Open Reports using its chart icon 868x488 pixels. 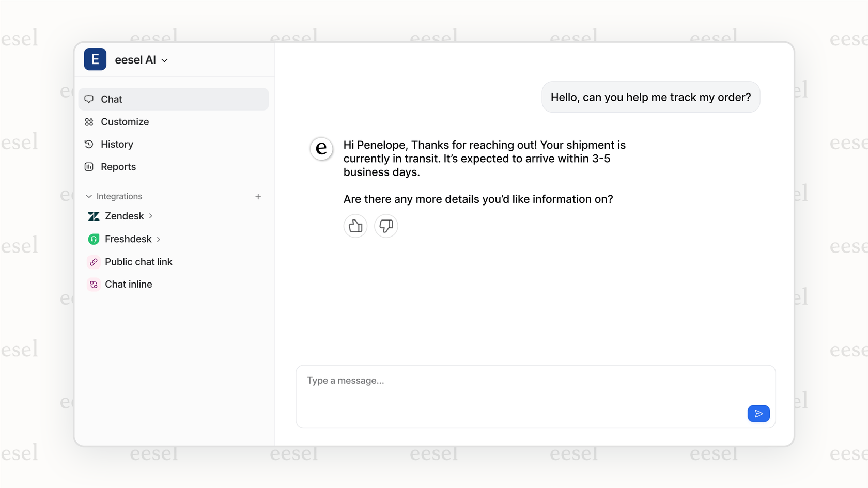tap(89, 167)
